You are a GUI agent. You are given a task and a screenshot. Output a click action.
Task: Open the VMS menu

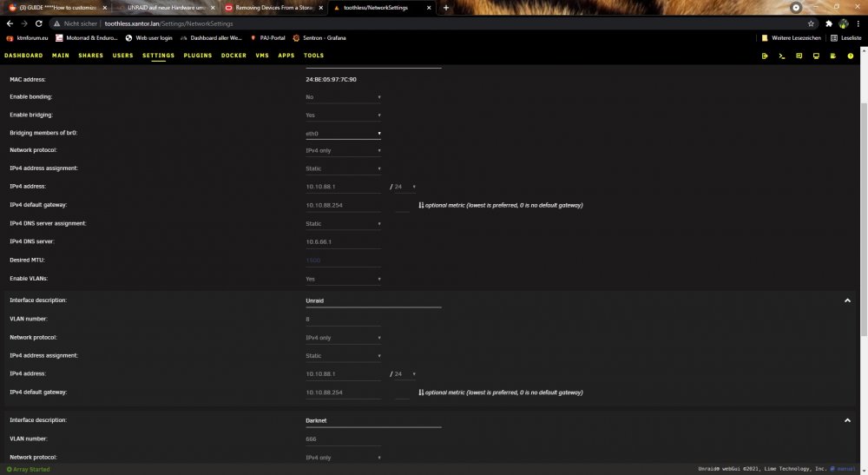262,56
